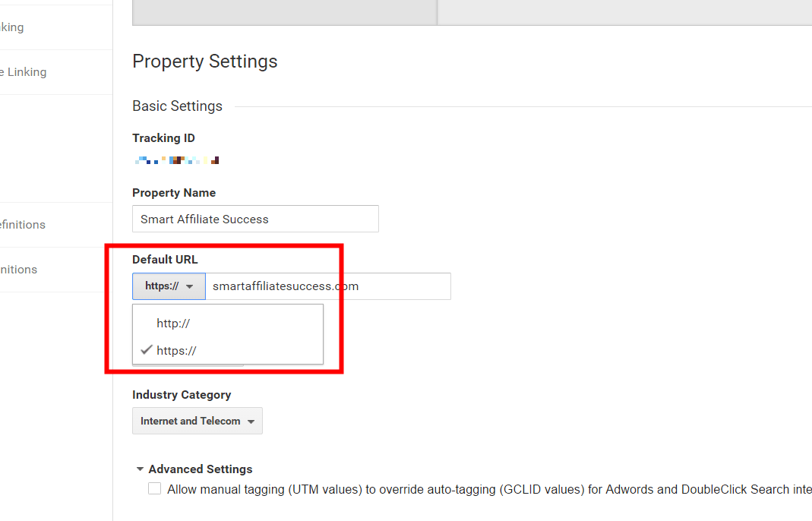Open the Default URL protocol dropdown arrow
Viewport: 812px width, 521px height.
pos(190,286)
